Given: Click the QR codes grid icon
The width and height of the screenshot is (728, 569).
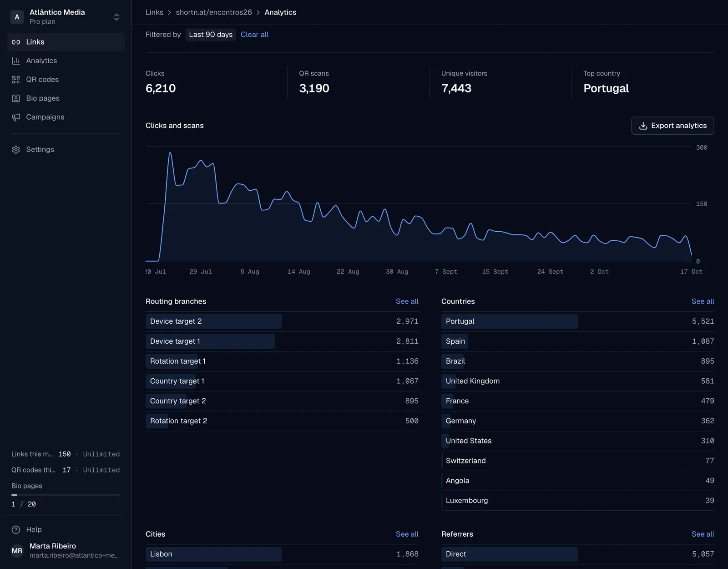Looking at the screenshot, I should (16, 80).
